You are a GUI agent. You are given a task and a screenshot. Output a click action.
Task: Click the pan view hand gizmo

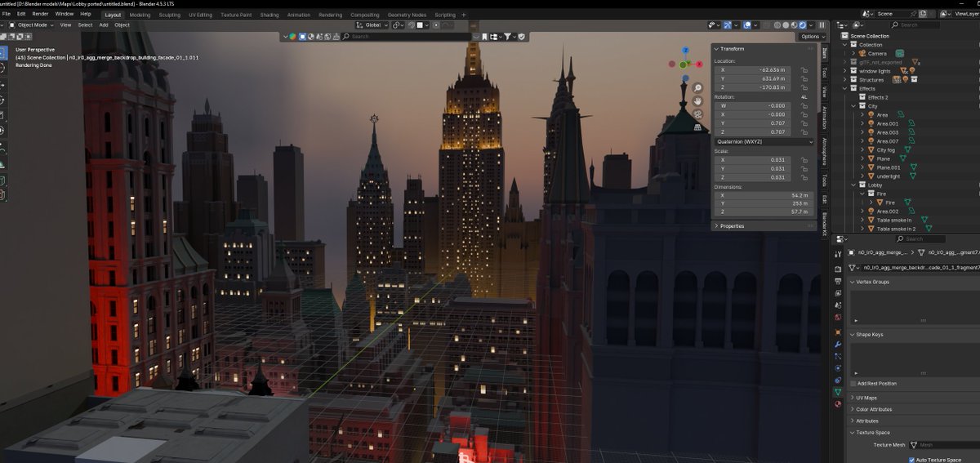click(x=698, y=100)
